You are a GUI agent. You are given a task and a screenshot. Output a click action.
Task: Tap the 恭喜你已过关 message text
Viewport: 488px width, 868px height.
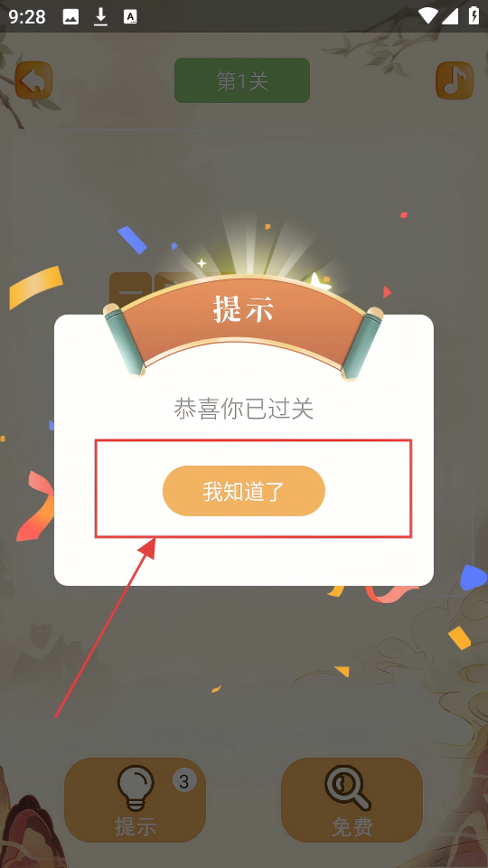point(243,409)
